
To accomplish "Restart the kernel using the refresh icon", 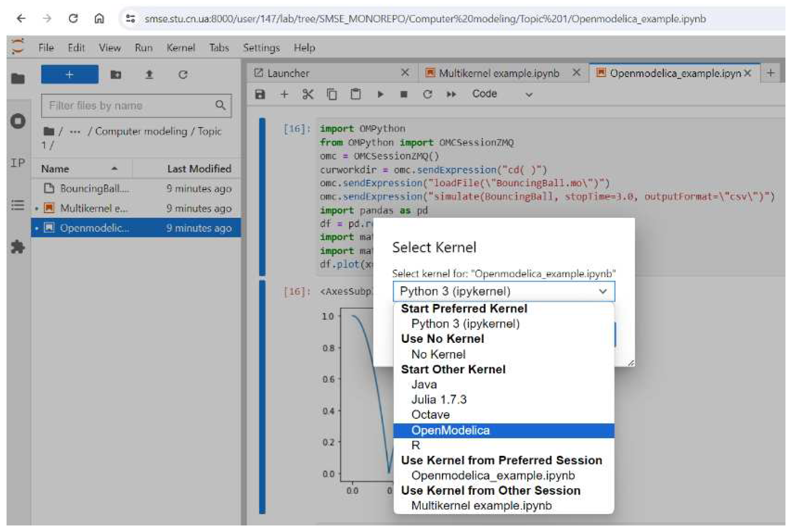I will tap(427, 94).
